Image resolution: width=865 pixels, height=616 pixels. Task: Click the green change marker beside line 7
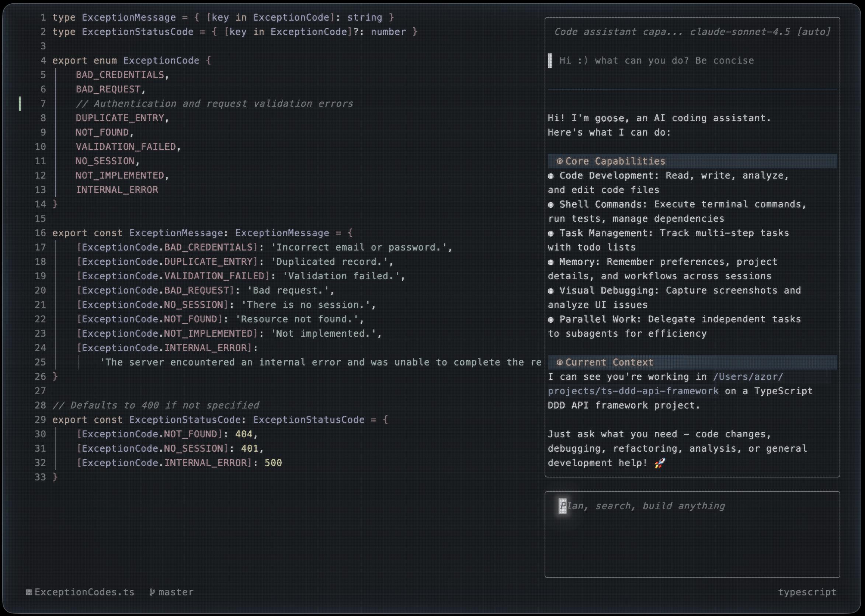coord(20,104)
